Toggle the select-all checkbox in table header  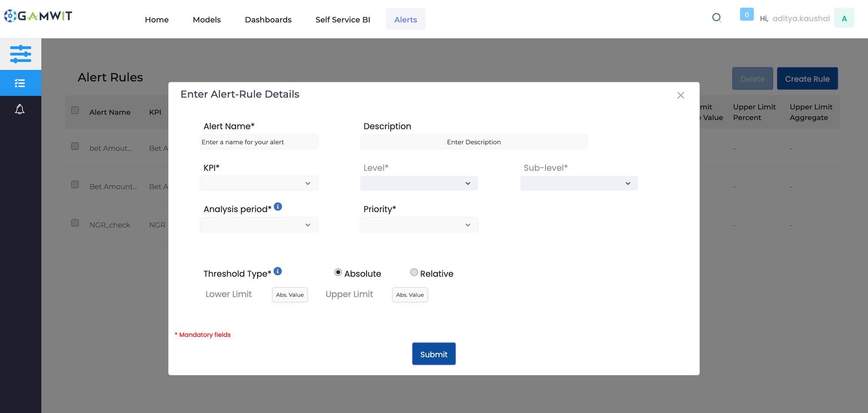tap(75, 110)
